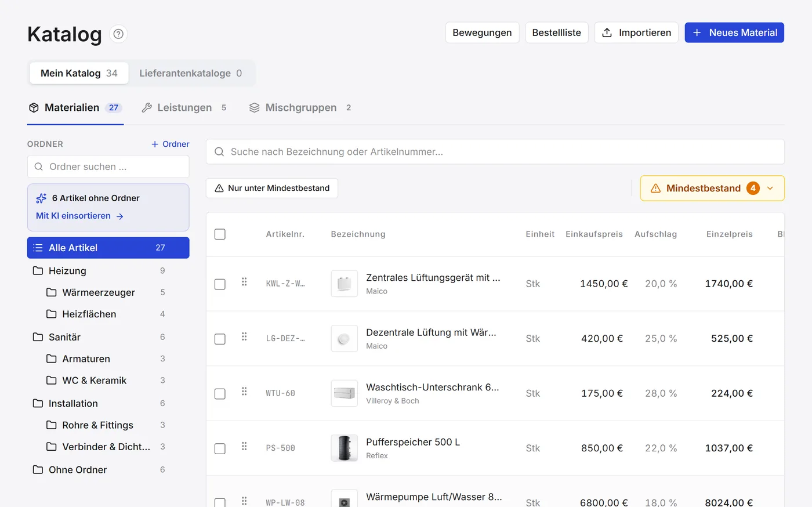Click the 25,0 % markup cell
Image resolution: width=812 pixels, height=507 pixels.
[661, 339]
